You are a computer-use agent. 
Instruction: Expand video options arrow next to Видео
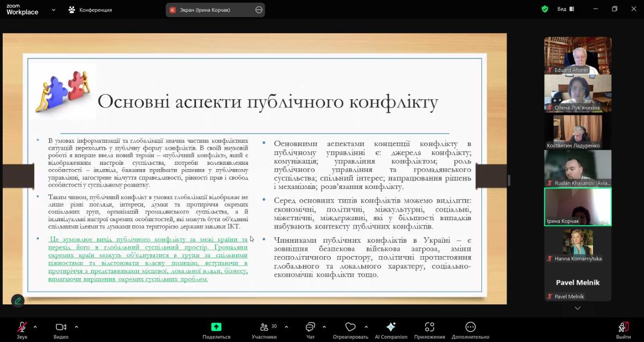[x=76, y=326]
